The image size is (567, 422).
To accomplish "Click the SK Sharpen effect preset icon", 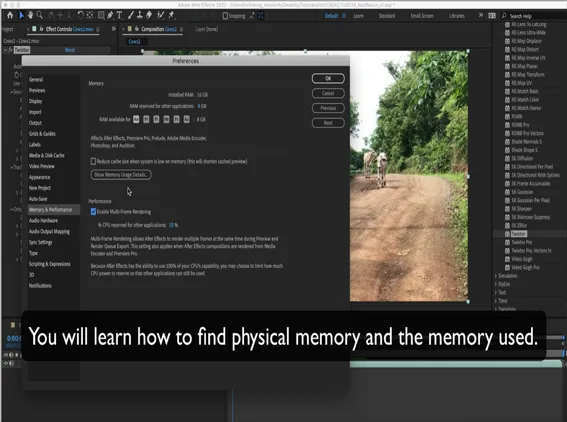I will tap(507, 209).
